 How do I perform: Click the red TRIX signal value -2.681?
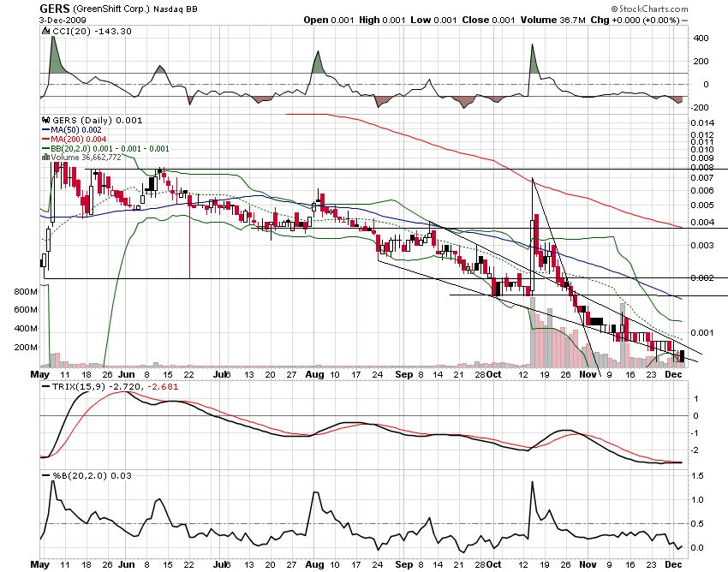[163, 386]
